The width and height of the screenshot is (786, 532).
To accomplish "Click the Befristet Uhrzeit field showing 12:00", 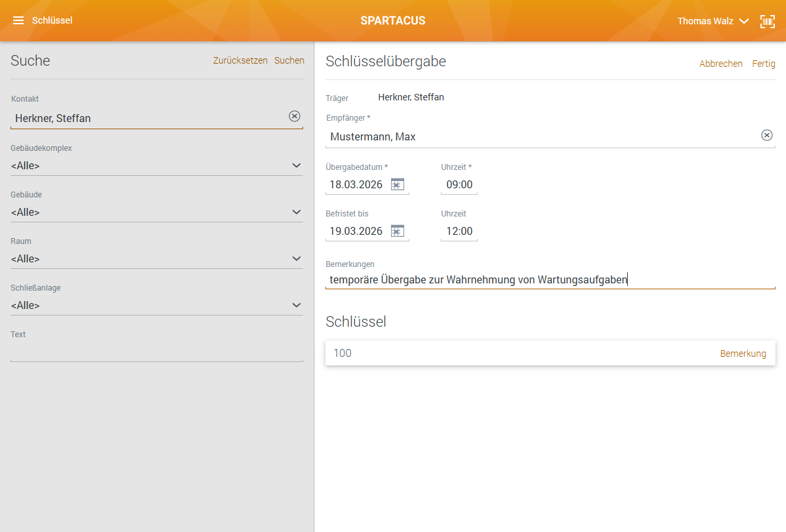I will (x=459, y=232).
